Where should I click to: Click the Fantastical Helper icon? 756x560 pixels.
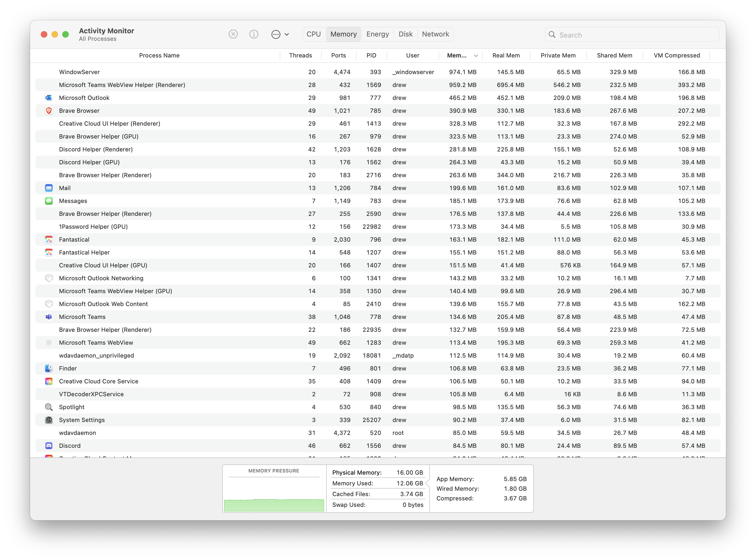click(49, 252)
